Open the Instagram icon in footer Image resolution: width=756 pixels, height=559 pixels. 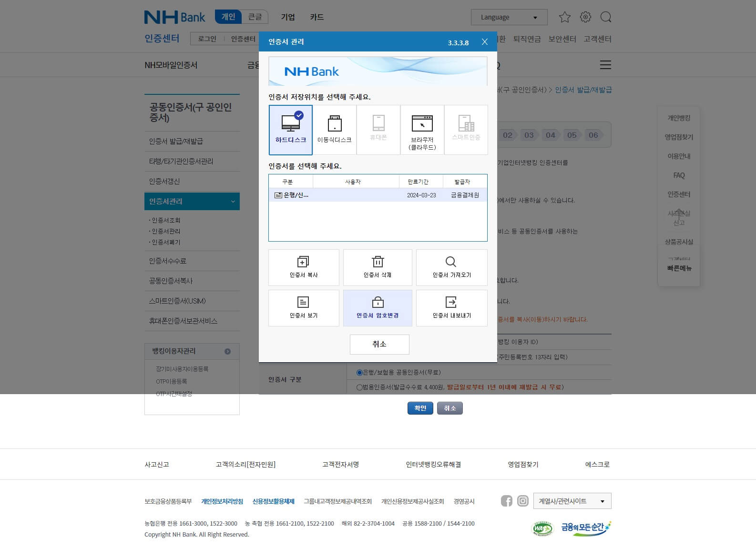pos(523,501)
